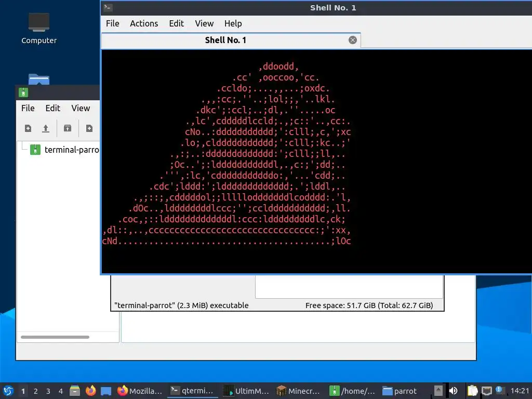
Task: Switch to the /home/ archiver taskbar entry
Action: point(352,391)
